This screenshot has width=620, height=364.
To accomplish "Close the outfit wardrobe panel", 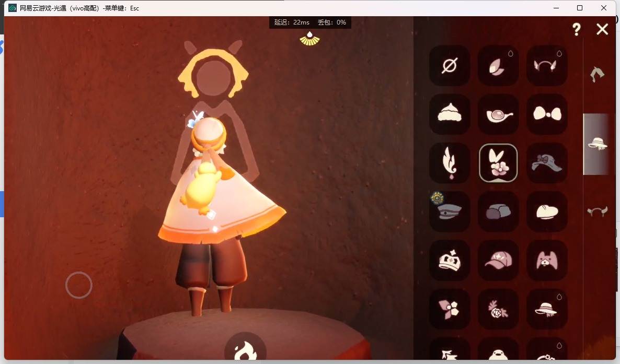I will 602,29.
